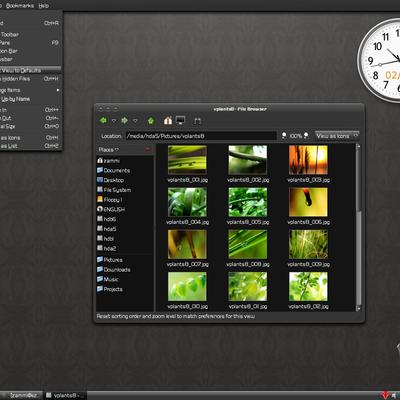
Task: Select thumbnail vplants8_002.jpg
Action: [248, 160]
